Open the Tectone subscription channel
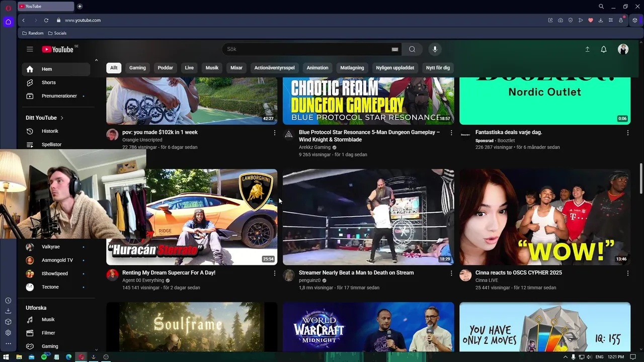644x362 pixels. (x=56, y=287)
